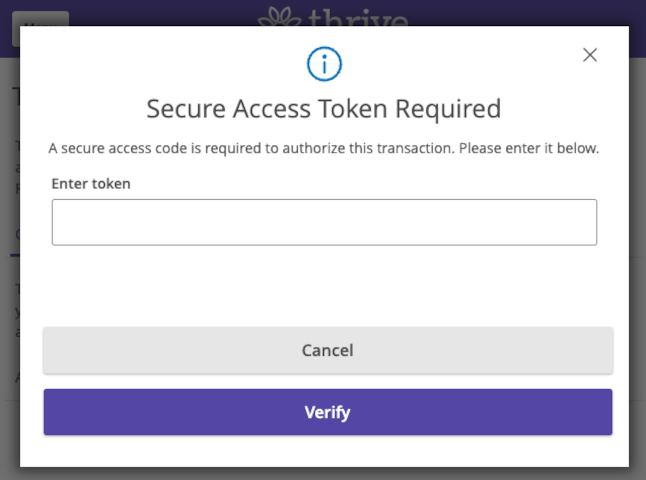Click the Secure Access Token Required heading
646x480 pixels.
[324, 109]
